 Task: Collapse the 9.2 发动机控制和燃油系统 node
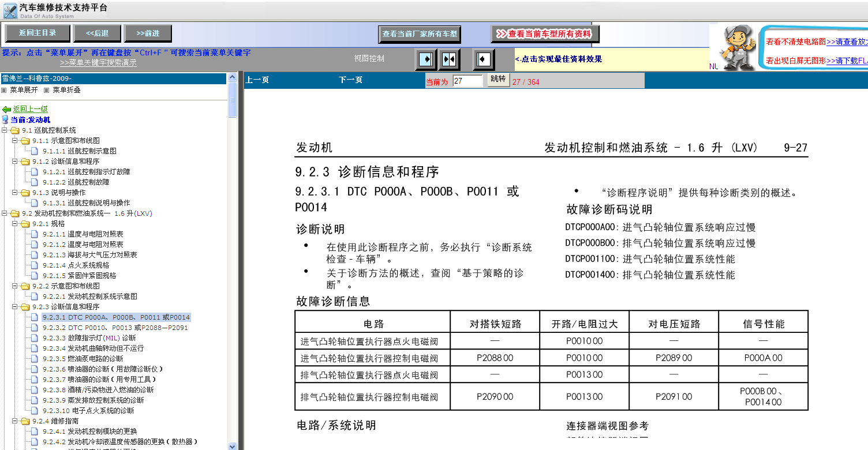pyautogui.click(x=5, y=213)
